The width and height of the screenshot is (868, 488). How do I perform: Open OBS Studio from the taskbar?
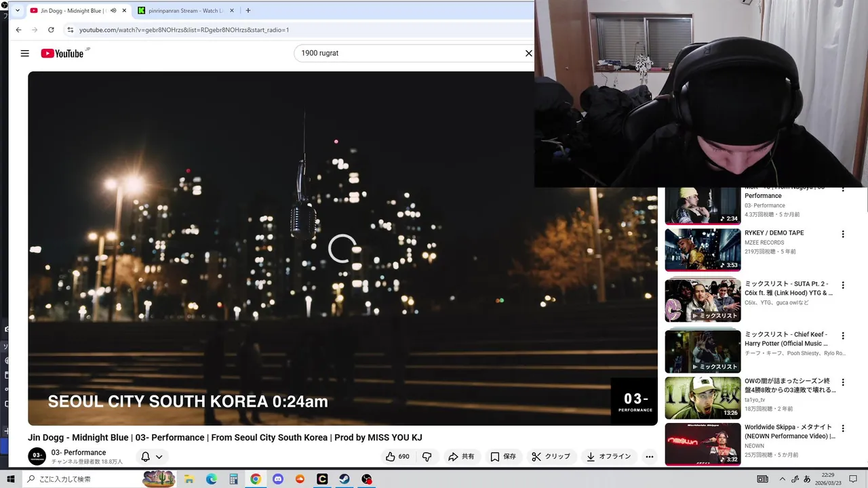tap(367, 479)
